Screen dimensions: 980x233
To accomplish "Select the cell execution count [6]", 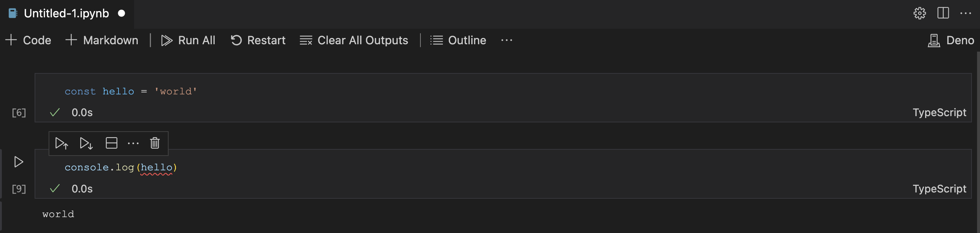I will point(18,112).
